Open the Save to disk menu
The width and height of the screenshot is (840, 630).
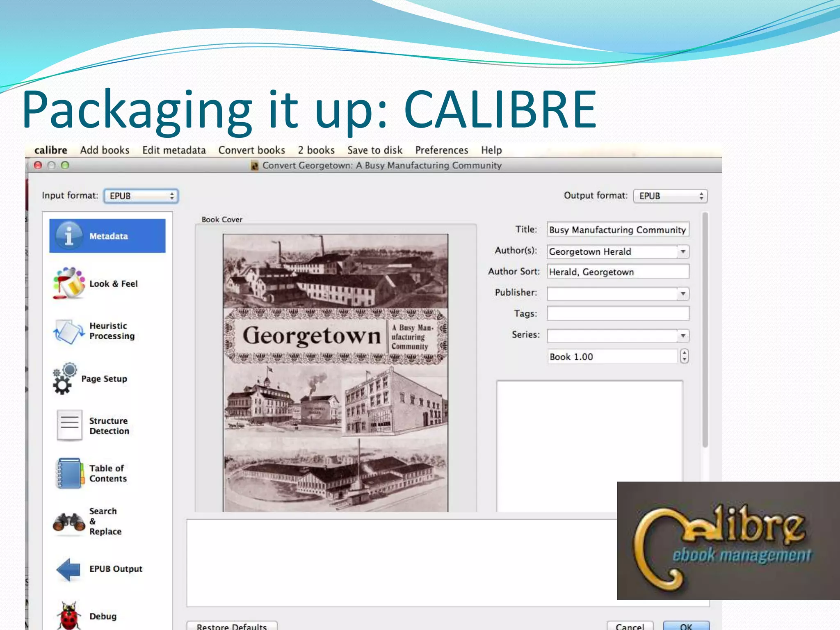coord(375,150)
